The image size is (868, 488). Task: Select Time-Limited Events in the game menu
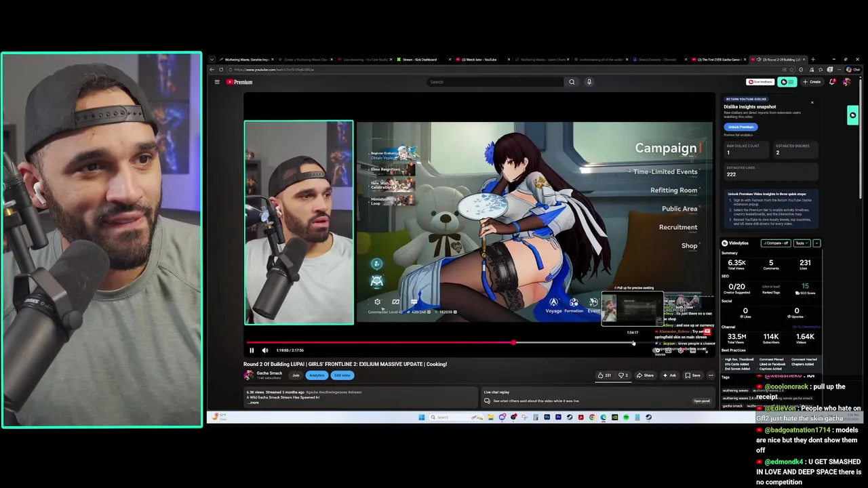pos(665,171)
